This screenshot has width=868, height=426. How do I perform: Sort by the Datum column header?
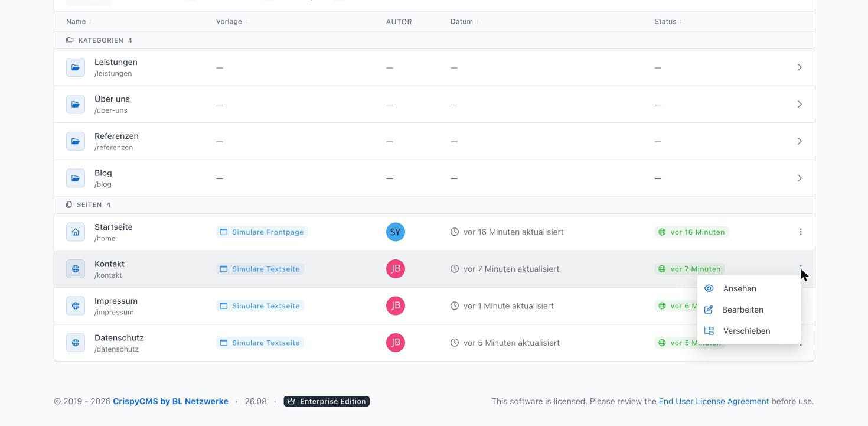point(464,22)
